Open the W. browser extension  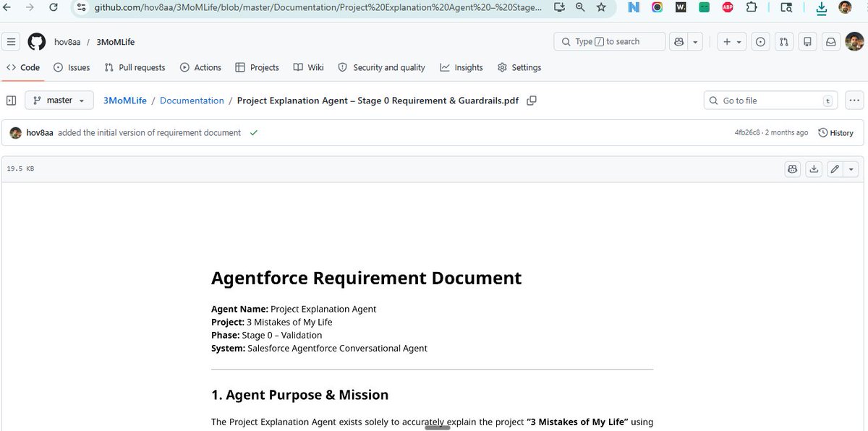[x=681, y=7]
